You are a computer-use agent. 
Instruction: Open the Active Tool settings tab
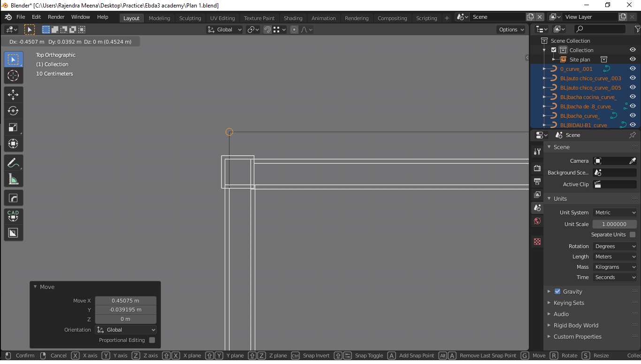click(537, 152)
